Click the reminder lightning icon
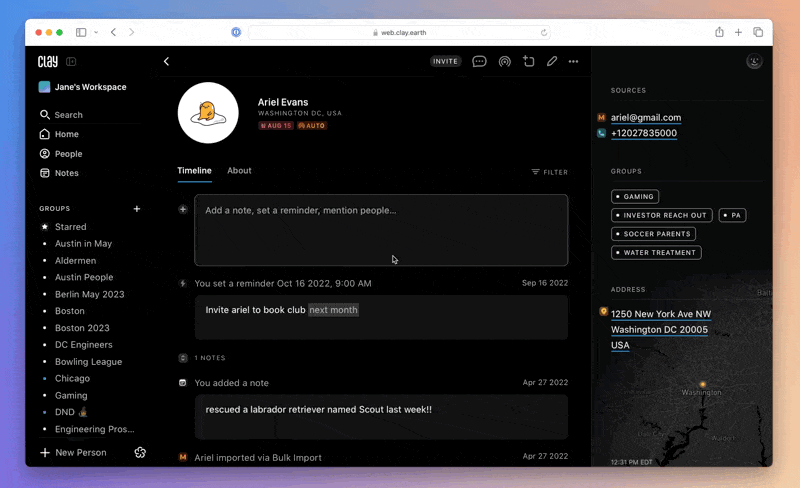The width and height of the screenshot is (800, 488). pos(183,283)
